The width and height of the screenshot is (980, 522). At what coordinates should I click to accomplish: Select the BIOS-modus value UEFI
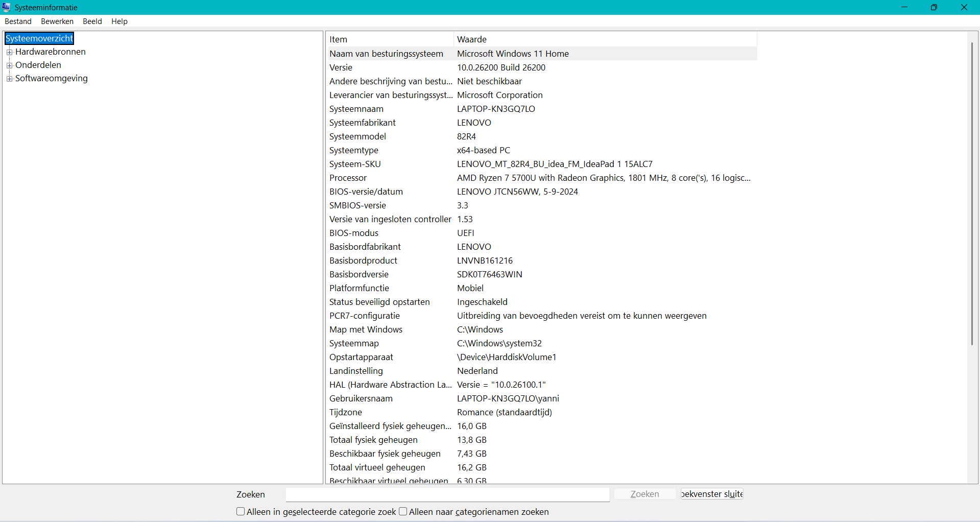pos(466,233)
